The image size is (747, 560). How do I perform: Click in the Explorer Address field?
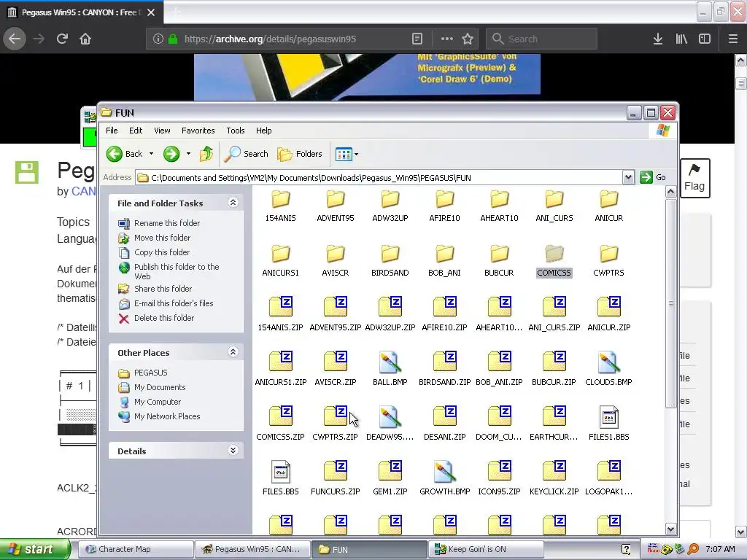pyautogui.click(x=379, y=178)
